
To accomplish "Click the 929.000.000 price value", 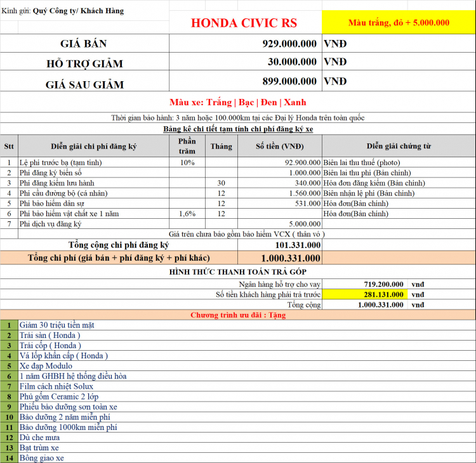I will [x=289, y=43].
